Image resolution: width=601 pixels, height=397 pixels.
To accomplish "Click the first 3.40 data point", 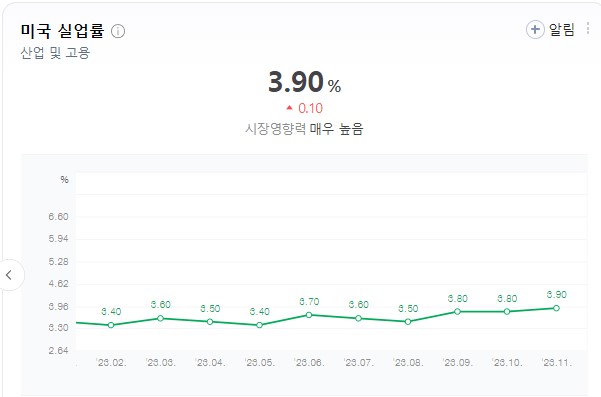I will point(111,325).
